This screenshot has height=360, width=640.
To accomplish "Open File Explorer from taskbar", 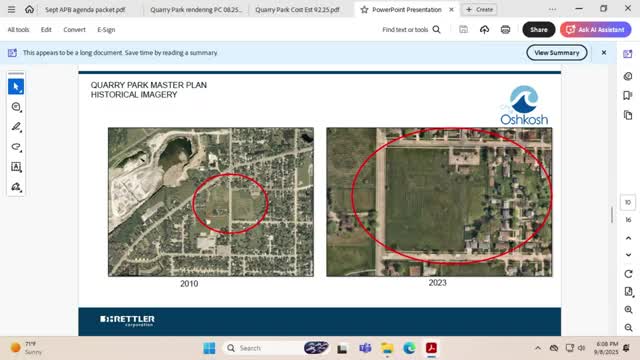I will point(387,348).
